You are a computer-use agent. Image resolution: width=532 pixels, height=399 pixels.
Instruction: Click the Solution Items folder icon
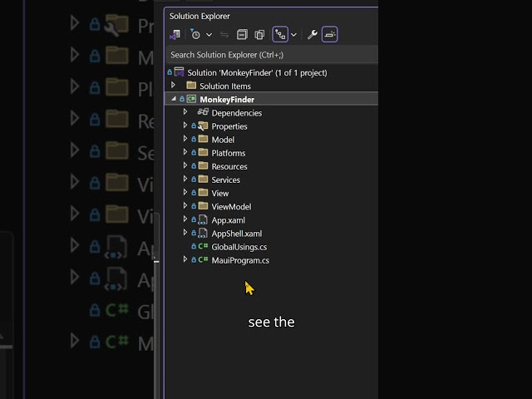point(191,85)
